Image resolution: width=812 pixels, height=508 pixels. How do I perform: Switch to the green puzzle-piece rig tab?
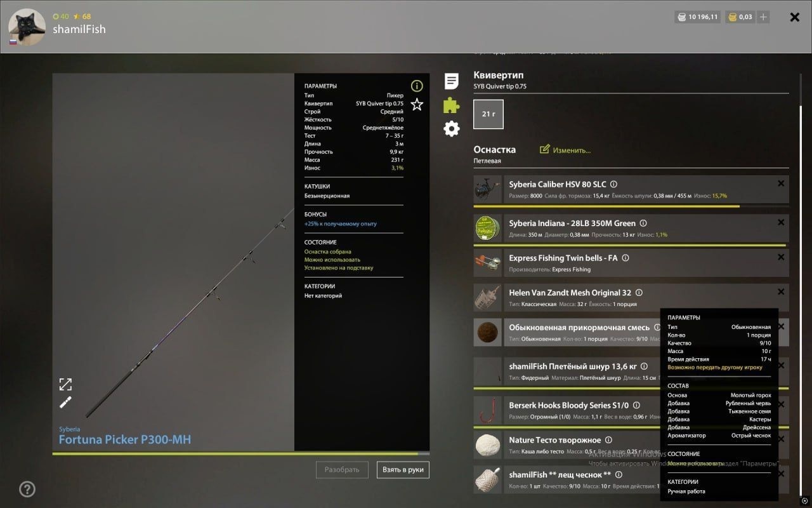pyautogui.click(x=451, y=105)
